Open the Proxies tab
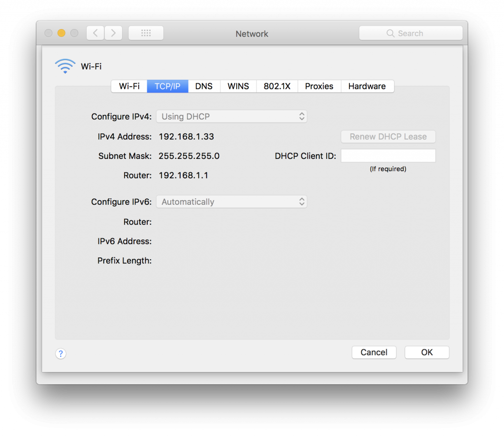 319,86
